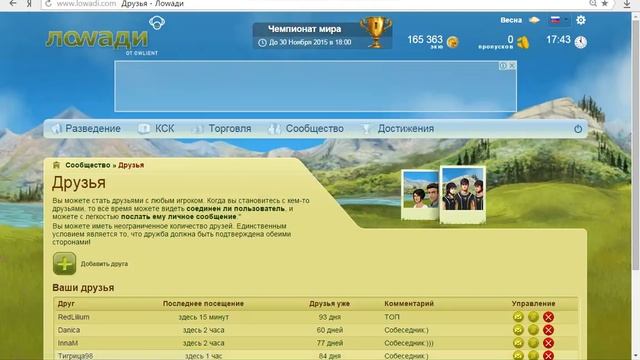The width and height of the screenshot is (640, 360).
Task: Remove InnaM from friends
Action: pyautogui.click(x=549, y=343)
